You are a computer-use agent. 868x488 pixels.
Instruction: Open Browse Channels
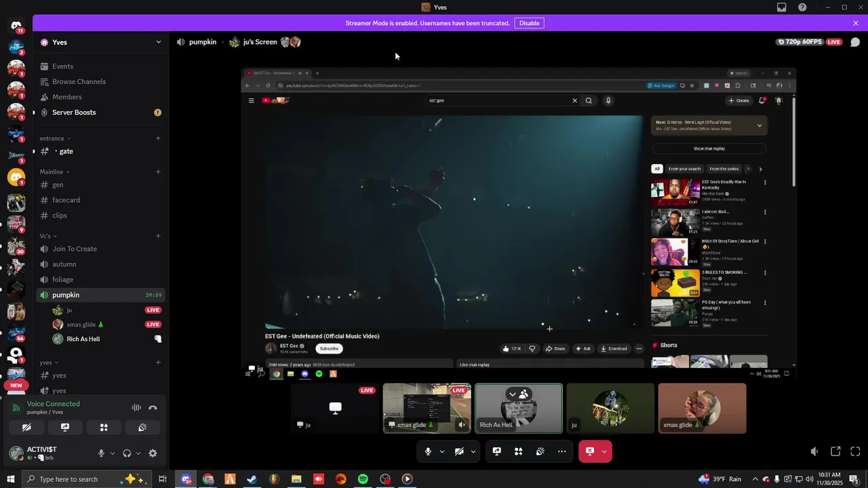click(x=100, y=81)
